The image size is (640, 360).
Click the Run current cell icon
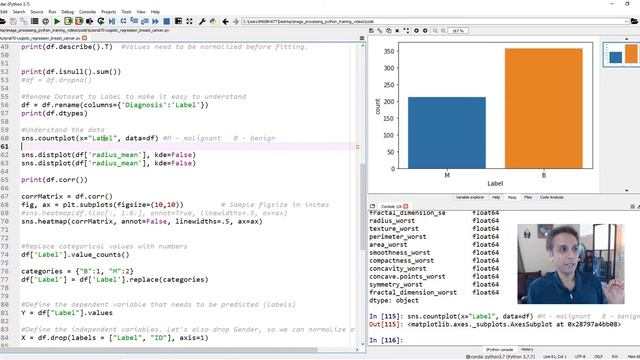click(68, 21)
